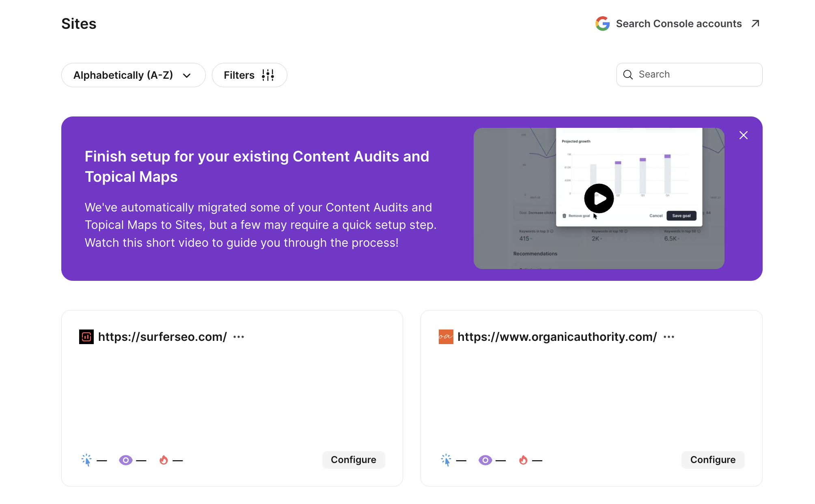Click clicks cursor icon on surferseo card
815x504 pixels.
point(86,460)
